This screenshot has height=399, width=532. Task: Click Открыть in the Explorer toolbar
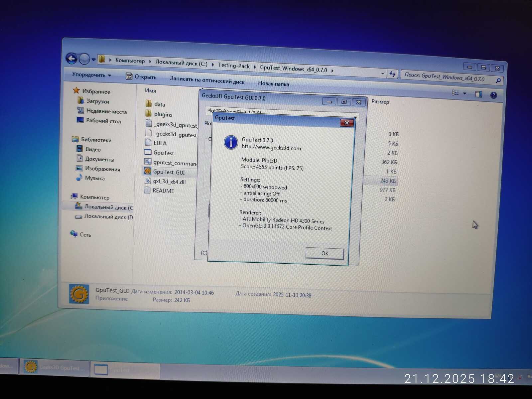coord(141,77)
